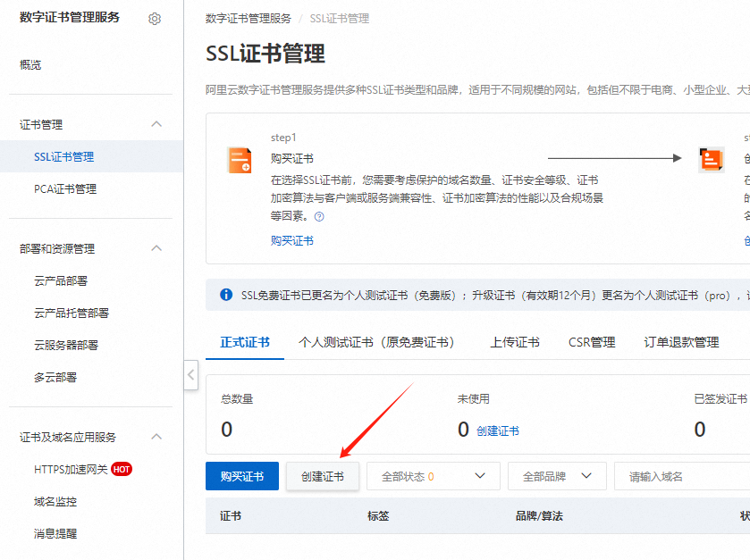Switch to the 上传证书 tab
Image resolution: width=750 pixels, height=560 pixels.
pyautogui.click(x=515, y=342)
